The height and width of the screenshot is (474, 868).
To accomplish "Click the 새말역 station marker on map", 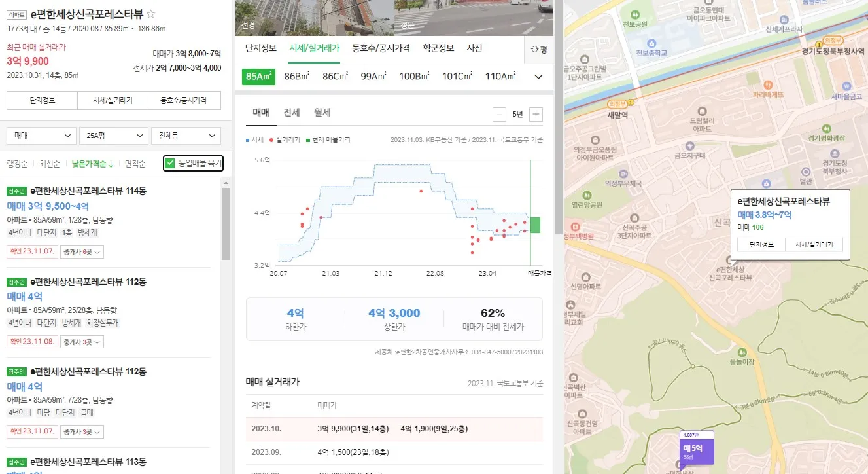I will [x=617, y=103].
